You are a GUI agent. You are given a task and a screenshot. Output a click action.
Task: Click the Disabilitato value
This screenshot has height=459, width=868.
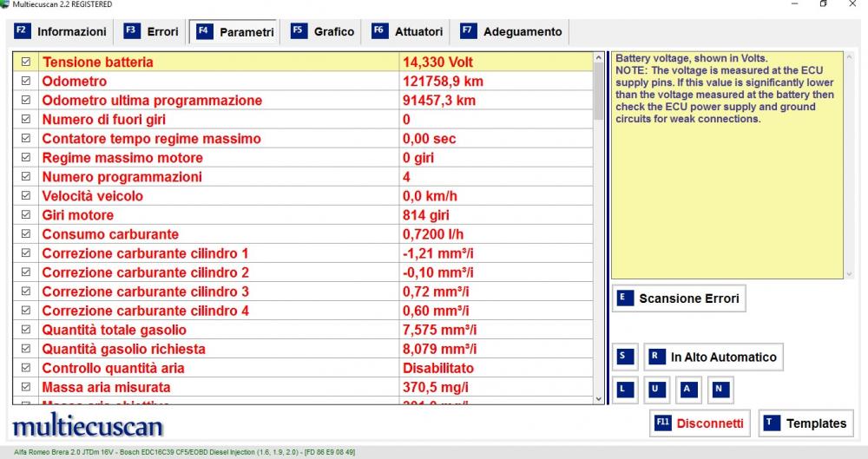437,368
